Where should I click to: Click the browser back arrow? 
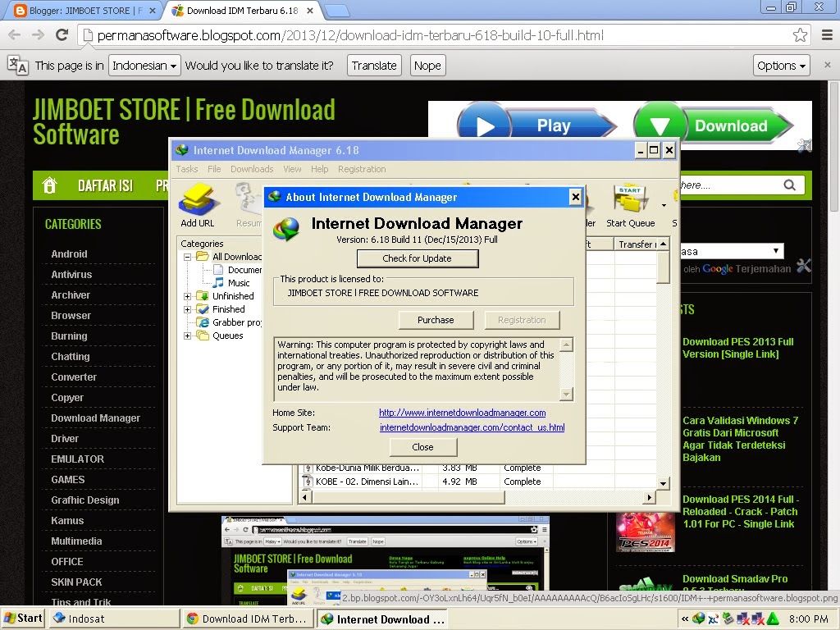(x=15, y=35)
